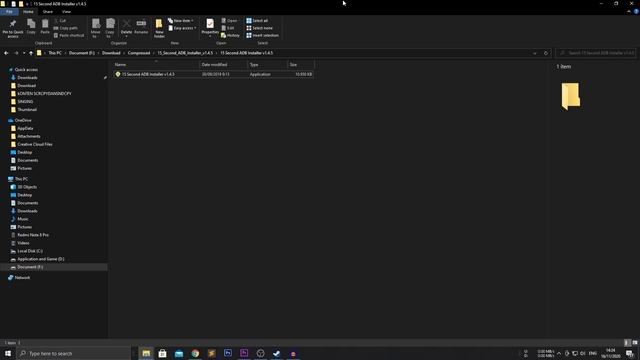
Task: Select Network in navigation pane
Action: [x=22, y=278]
